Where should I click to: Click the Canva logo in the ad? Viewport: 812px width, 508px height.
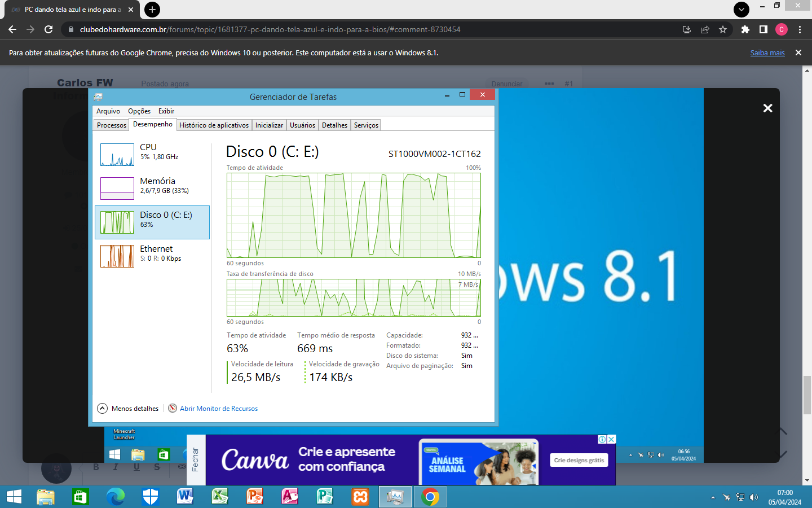pos(255,460)
